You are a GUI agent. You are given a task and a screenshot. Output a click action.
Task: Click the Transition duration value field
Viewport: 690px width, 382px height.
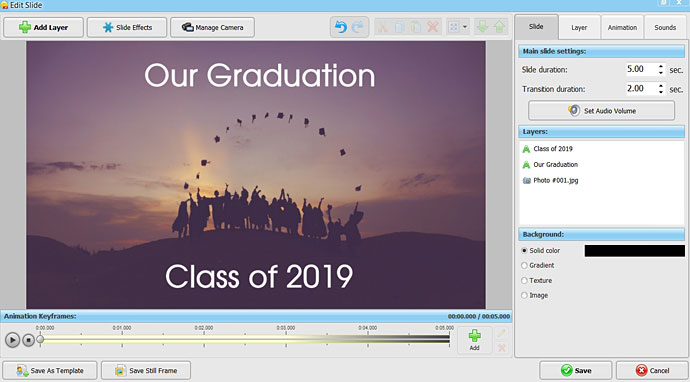point(641,89)
